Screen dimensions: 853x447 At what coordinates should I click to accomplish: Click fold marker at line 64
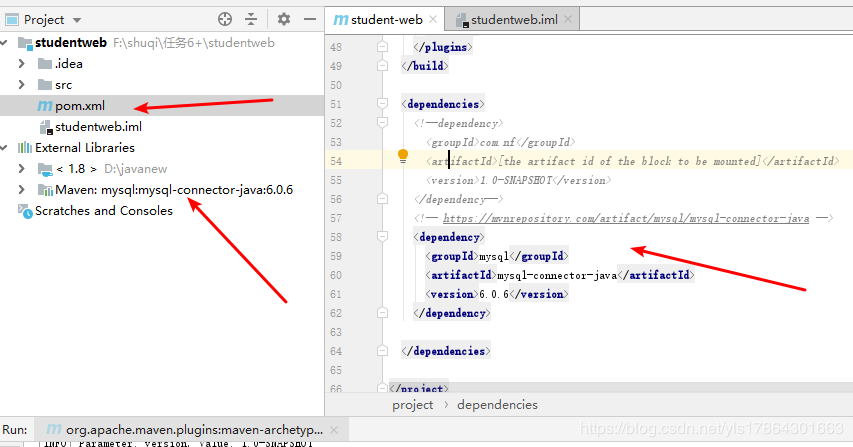382,351
